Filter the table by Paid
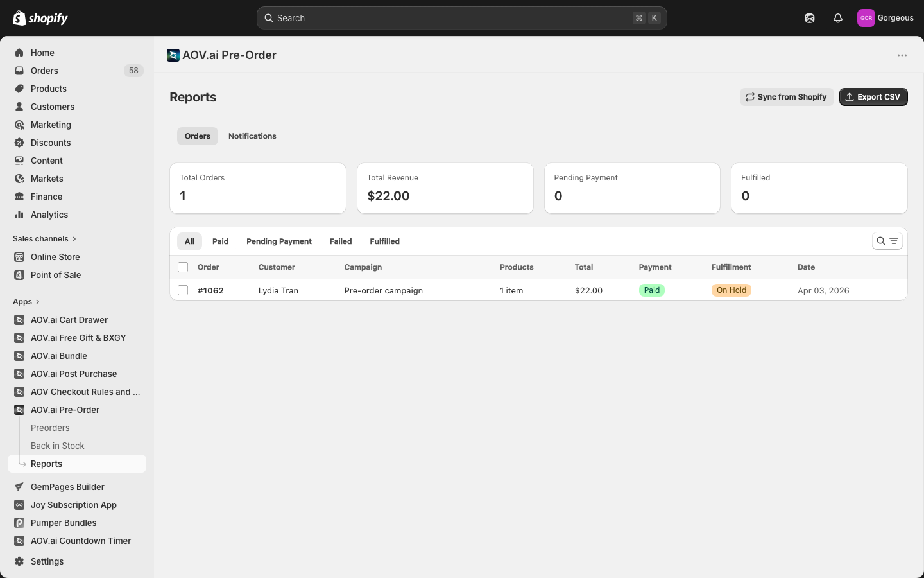924x578 pixels. pos(220,241)
